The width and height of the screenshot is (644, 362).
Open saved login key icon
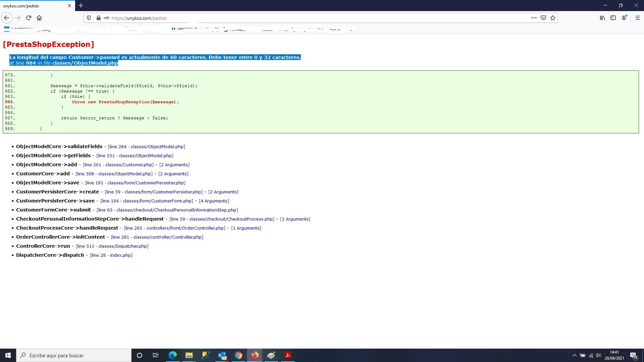(106, 18)
